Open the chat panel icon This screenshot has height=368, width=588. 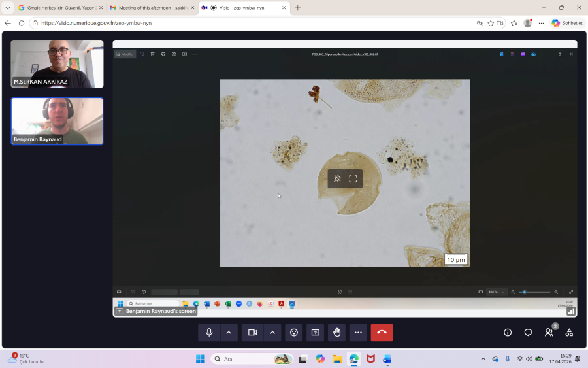click(x=528, y=333)
